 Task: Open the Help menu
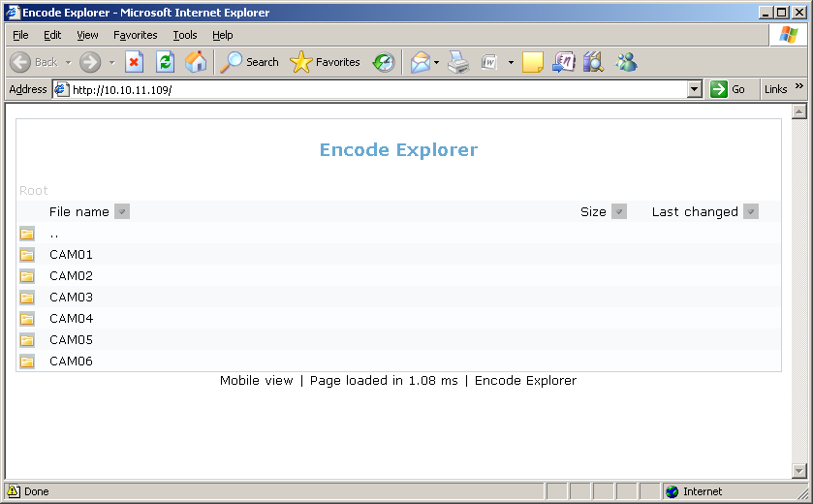tap(223, 35)
